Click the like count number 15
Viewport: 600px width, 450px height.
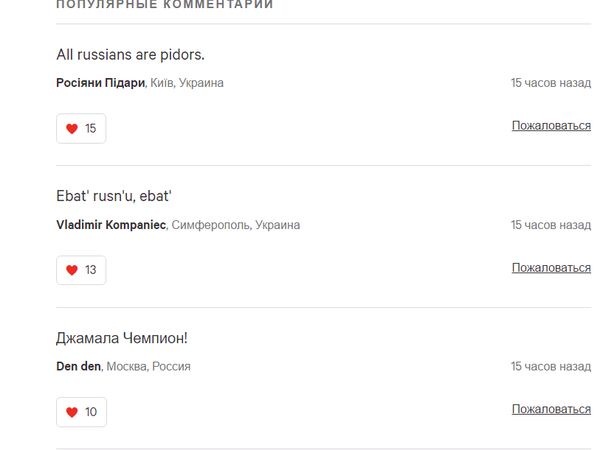91,128
